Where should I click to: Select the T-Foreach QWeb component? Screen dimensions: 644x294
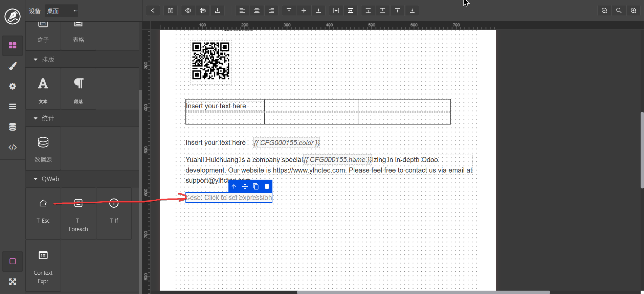point(79,214)
